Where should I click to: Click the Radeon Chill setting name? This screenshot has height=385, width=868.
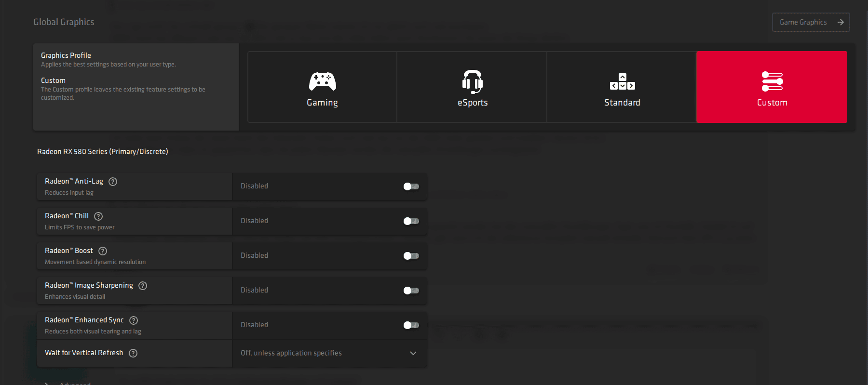pos(67,216)
